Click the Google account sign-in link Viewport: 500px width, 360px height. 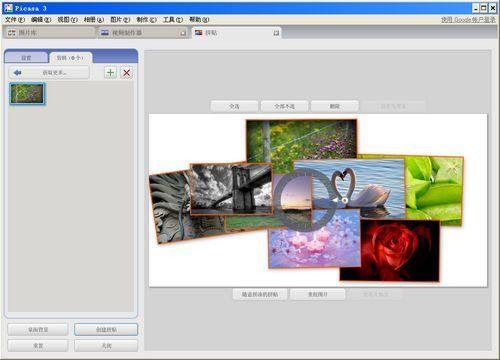pos(468,20)
